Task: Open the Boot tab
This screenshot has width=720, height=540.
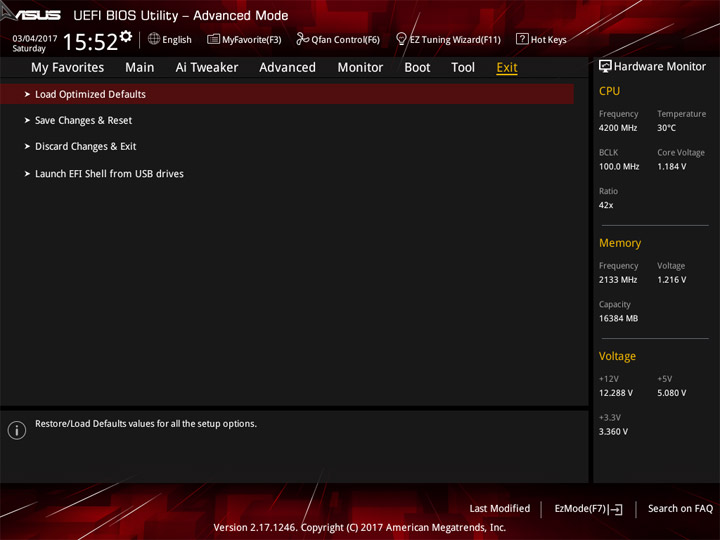Action: point(417,68)
